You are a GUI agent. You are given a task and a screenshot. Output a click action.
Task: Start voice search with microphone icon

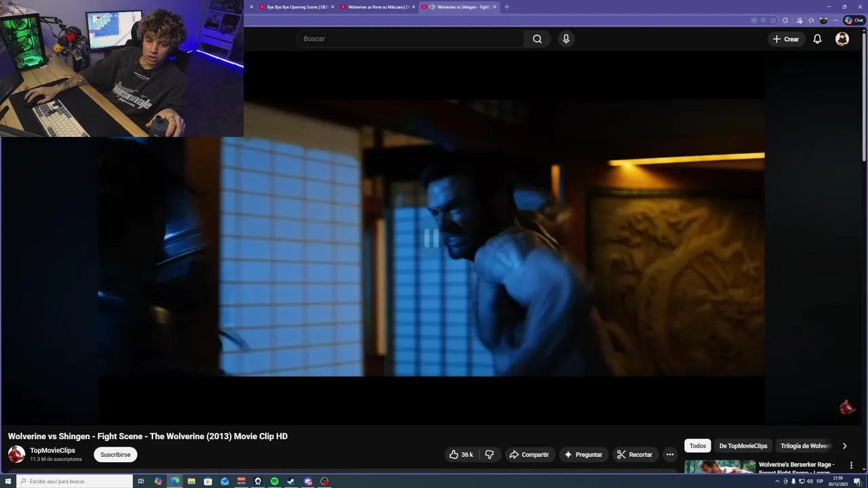(566, 39)
